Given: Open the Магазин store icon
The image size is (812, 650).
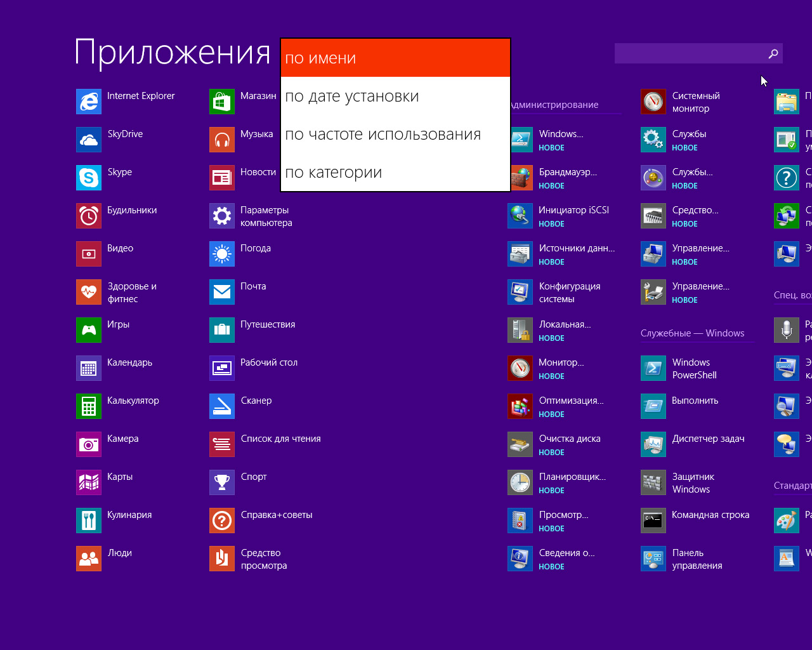Looking at the screenshot, I should pos(222,102).
